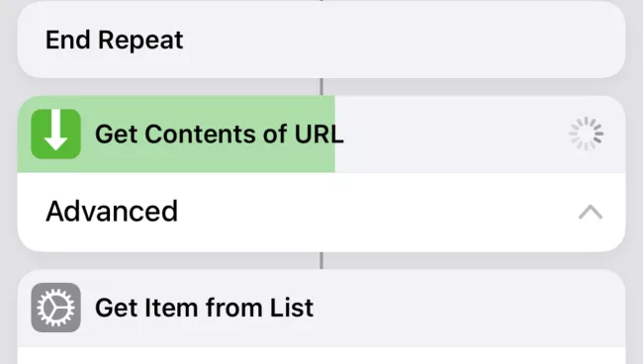Click connector line below End Repeat

[321, 87]
